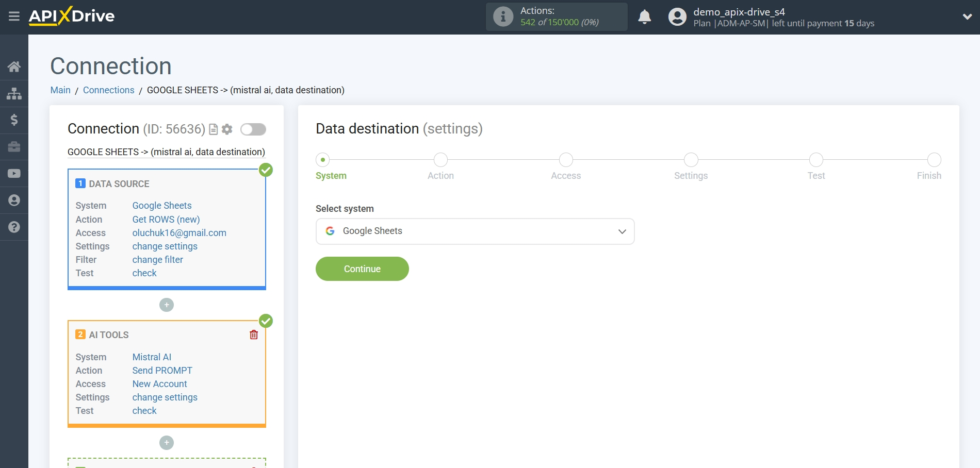980x468 pixels.
Task: Open connection settings via gear icon
Action: pos(226,129)
